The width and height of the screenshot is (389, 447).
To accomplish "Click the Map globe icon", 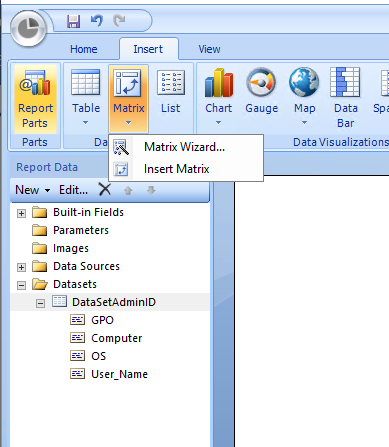I will point(304,82).
